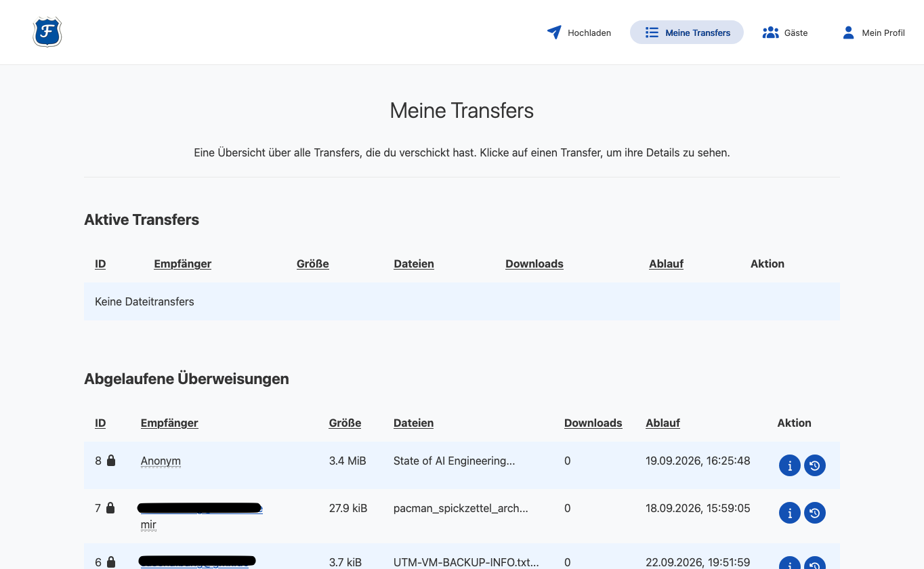The width and height of the screenshot is (924, 569).
Task: Click the profile person icon
Action: (848, 33)
